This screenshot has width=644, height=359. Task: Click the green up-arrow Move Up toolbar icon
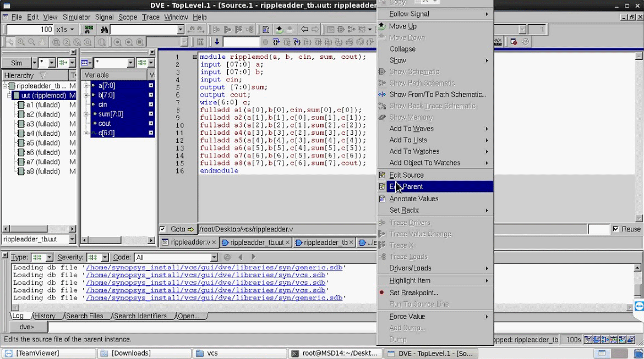click(280, 29)
